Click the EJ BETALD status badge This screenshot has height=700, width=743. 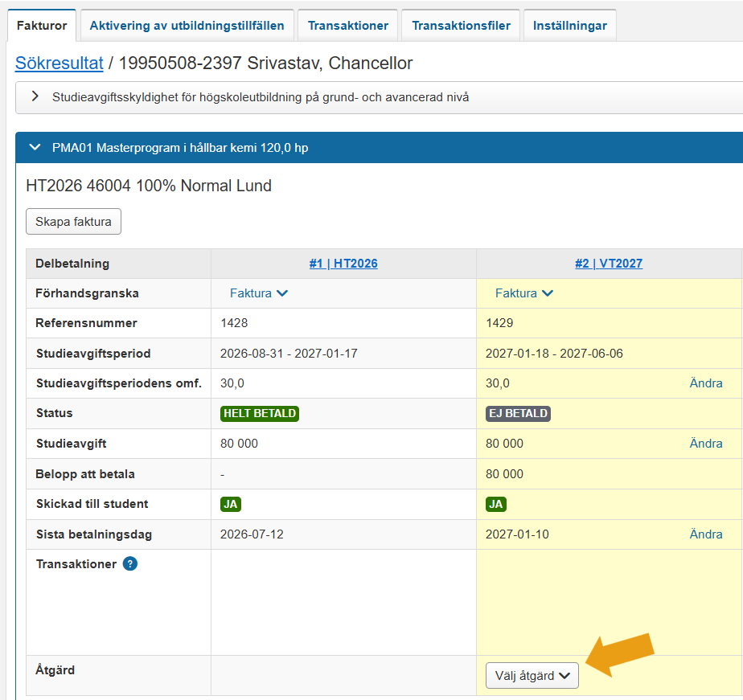coord(518,413)
